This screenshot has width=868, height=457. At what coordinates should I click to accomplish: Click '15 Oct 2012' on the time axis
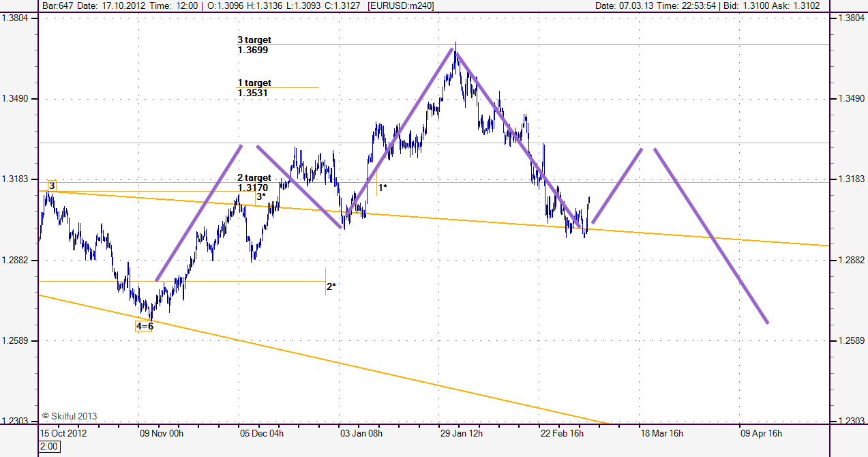(63, 432)
